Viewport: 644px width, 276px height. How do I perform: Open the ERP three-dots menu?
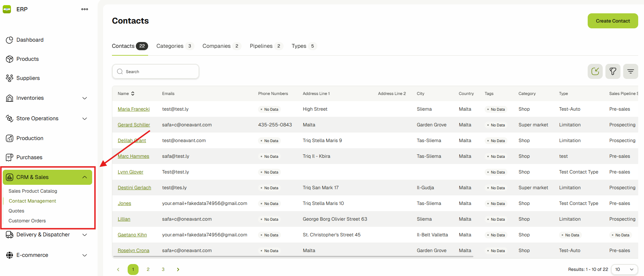(x=85, y=9)
